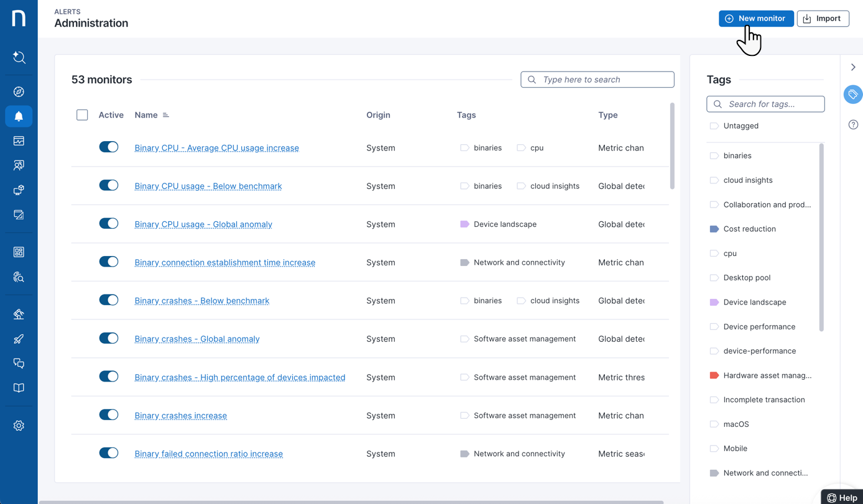Open the chat bubbles icon in sidebar
Screen dimensions: 863x504
coord(19,364)
